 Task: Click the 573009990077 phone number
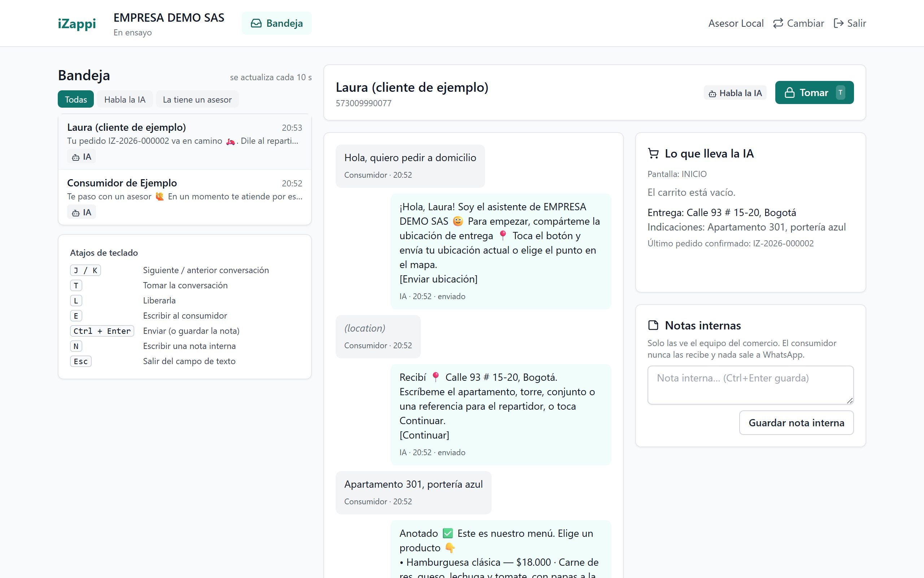(363, 103)
